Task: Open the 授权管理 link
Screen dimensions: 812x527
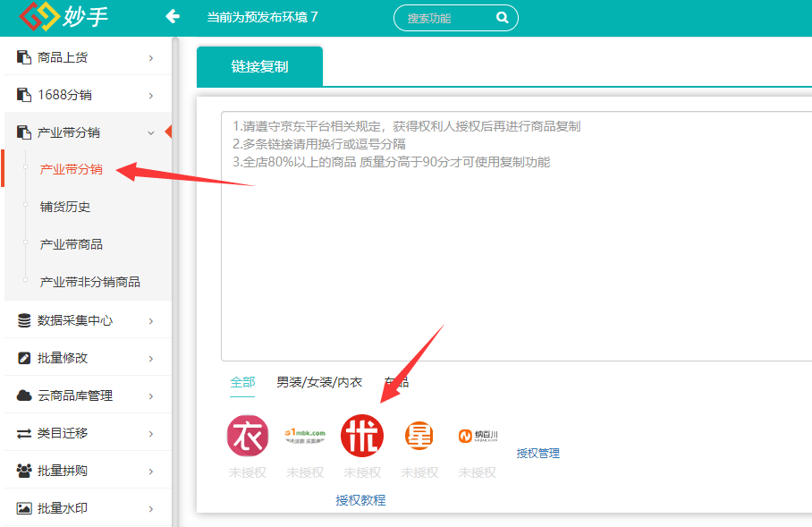Action: [537, 454]
